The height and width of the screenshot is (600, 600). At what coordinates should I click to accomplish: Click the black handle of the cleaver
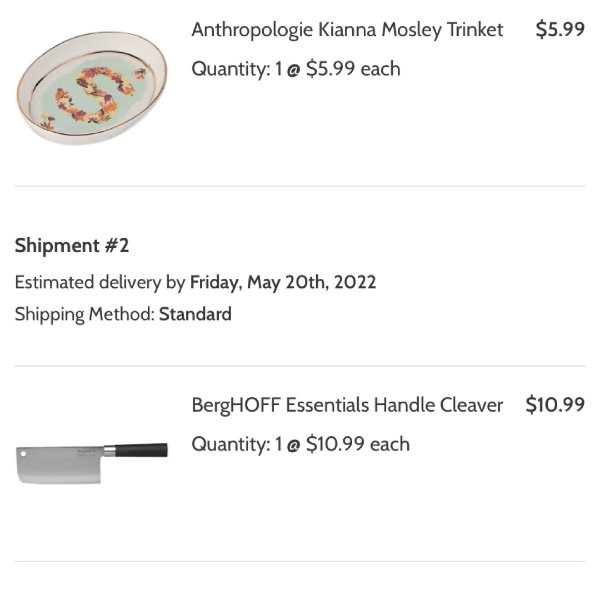click(x=141, y=450)
